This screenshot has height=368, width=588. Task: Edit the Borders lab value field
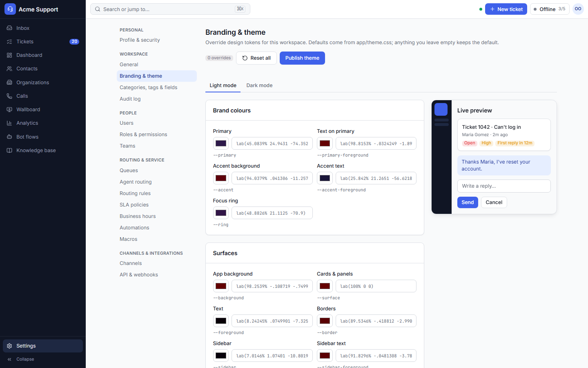coord(376,321)
